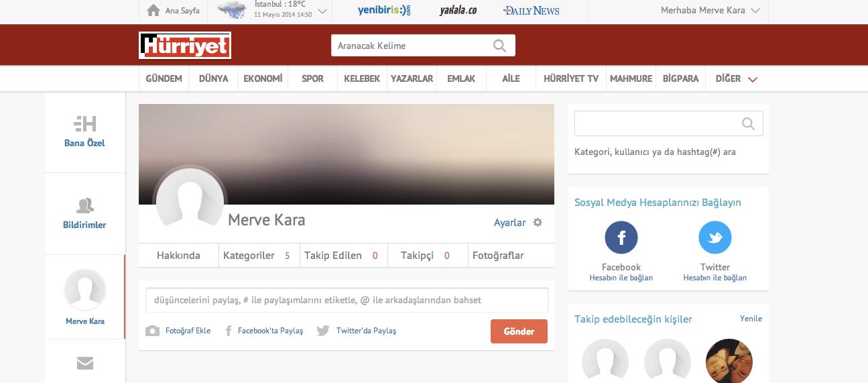Click Twitter'da Paylaş link text
The height and width of the screenshot is (383, 868).
[366, 331]
